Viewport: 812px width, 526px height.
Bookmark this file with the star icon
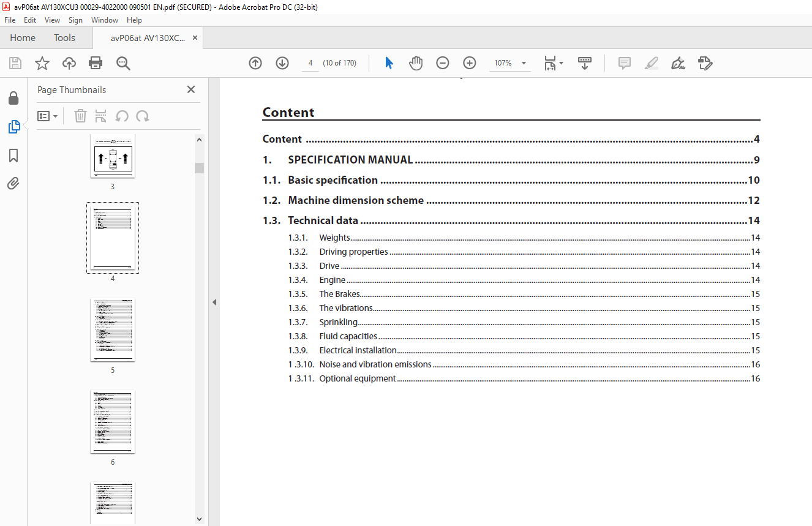point(42,63)
